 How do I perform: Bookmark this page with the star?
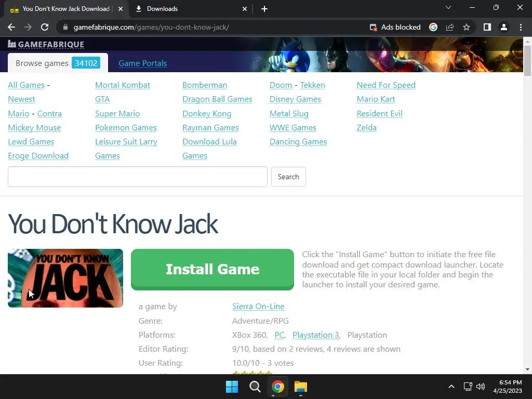click(467, 27)
